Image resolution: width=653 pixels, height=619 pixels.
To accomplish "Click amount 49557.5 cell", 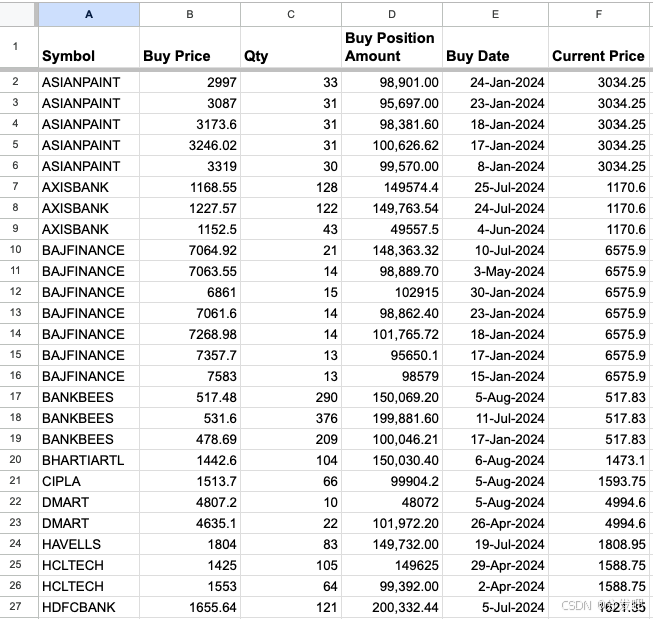I will 392,229.
